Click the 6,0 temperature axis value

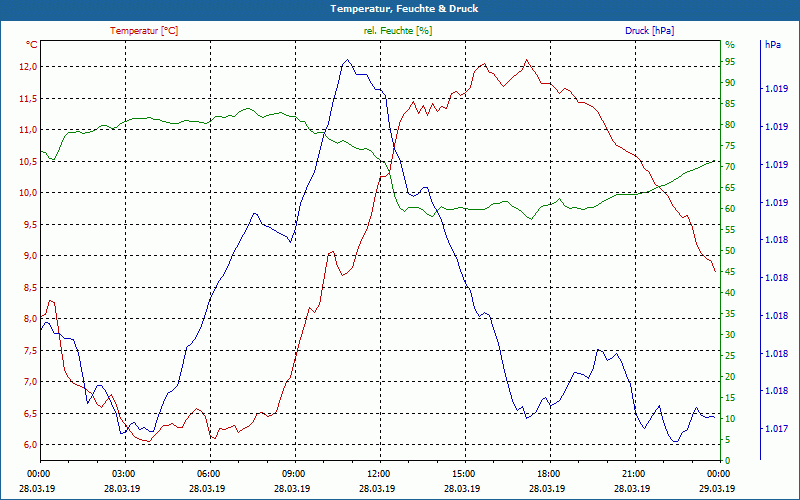tap(31, 445)
